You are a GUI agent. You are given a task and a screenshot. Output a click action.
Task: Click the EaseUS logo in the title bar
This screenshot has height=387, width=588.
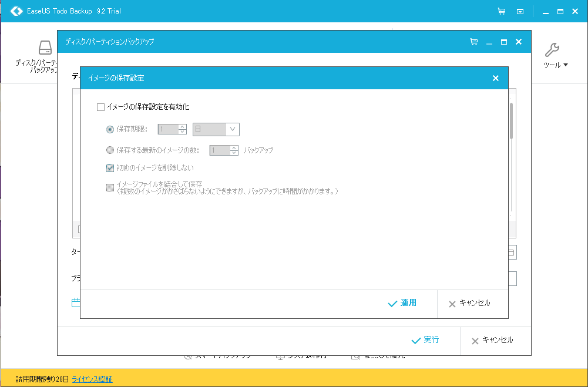(16, 11)
